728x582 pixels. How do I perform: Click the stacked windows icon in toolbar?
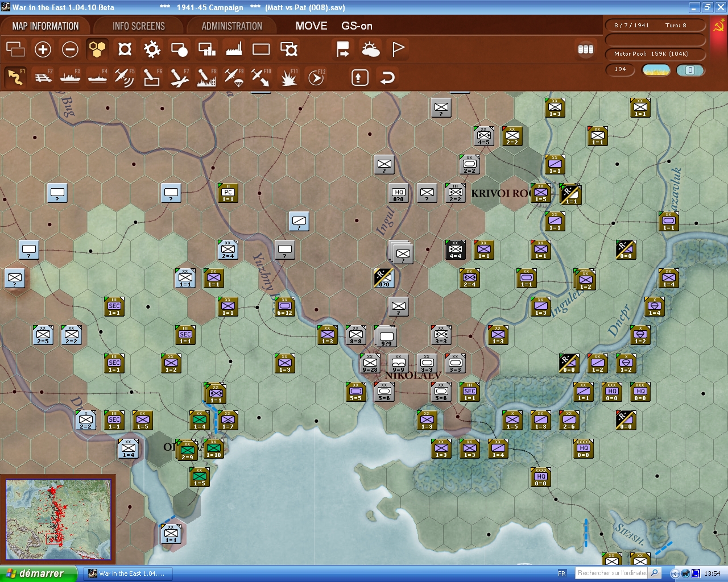pyautogui.click(x=15, y=49)
